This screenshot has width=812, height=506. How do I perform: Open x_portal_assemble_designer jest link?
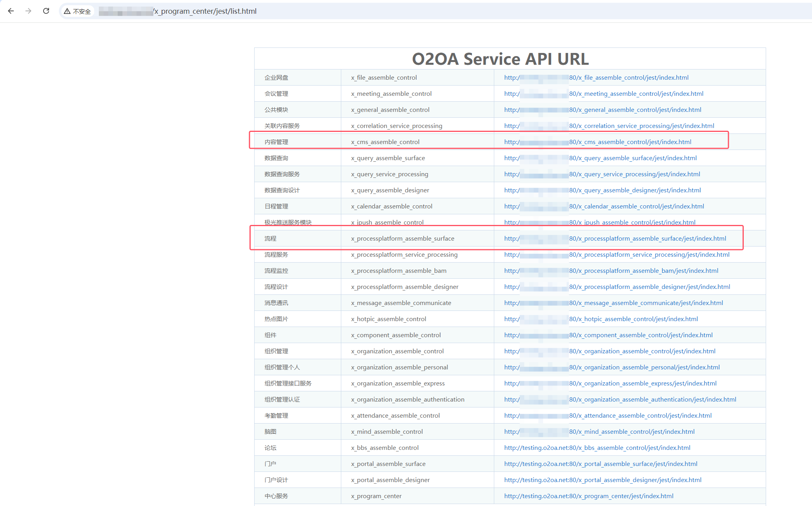pyautogui.click(x=603, y=480)
